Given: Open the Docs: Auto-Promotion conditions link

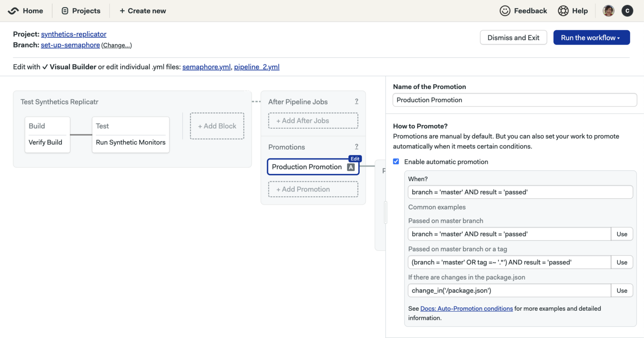Looking at the screenshot, I should (466, 308).
